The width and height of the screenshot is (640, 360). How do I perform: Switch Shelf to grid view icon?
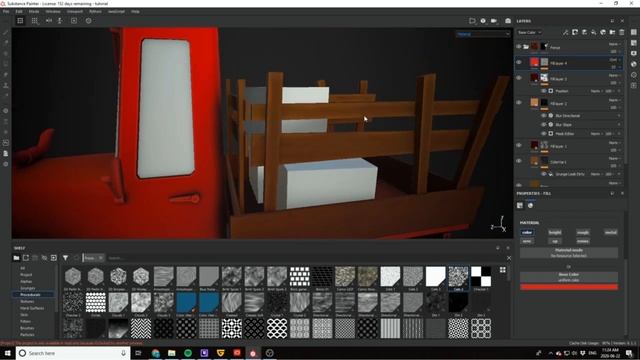click(503, 270)
